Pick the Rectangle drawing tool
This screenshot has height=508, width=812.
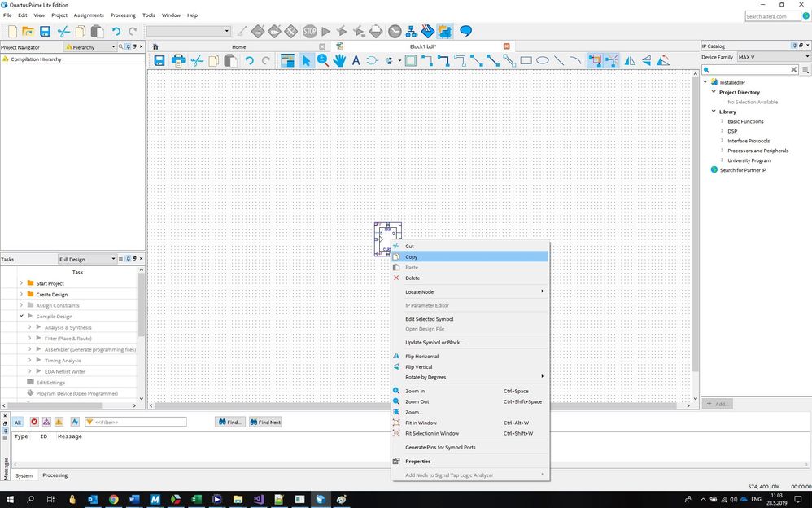click(526, 60)
